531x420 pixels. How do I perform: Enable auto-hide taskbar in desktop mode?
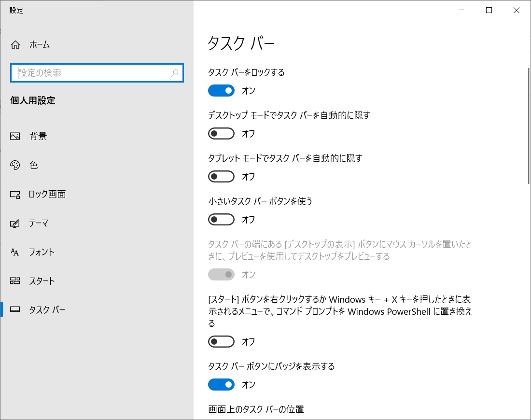tap(221, 133)
